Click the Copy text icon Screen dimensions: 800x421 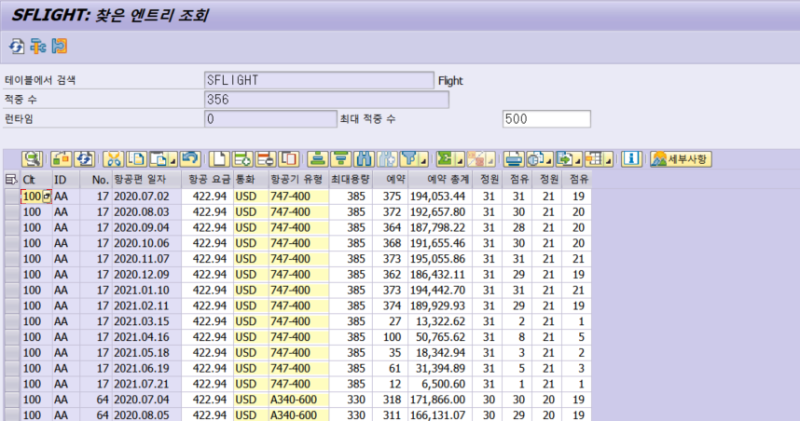[x=136, y=159]
